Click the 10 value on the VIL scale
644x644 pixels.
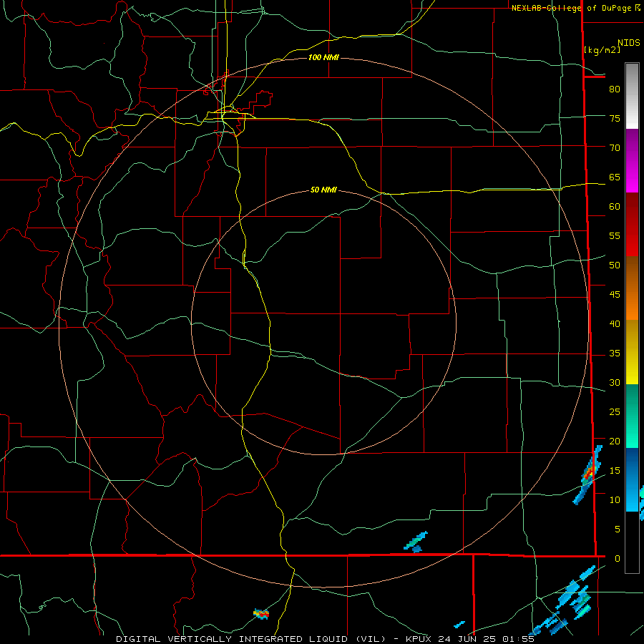(615, 500)
